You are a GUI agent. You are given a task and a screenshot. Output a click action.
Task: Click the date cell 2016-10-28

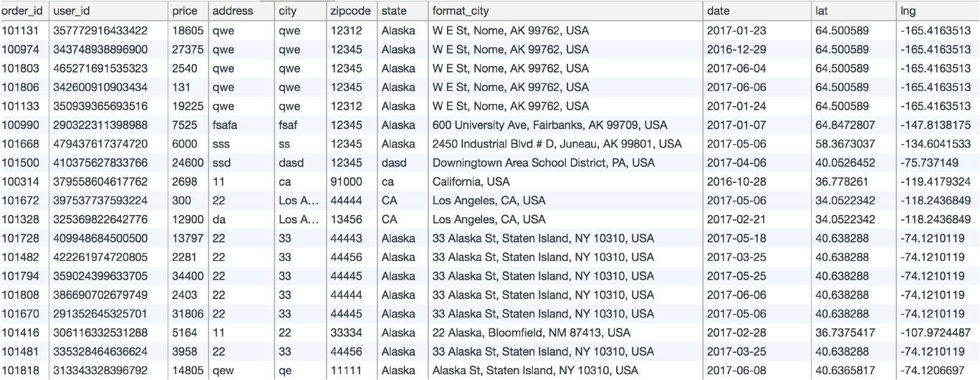[x=756, y=181]
